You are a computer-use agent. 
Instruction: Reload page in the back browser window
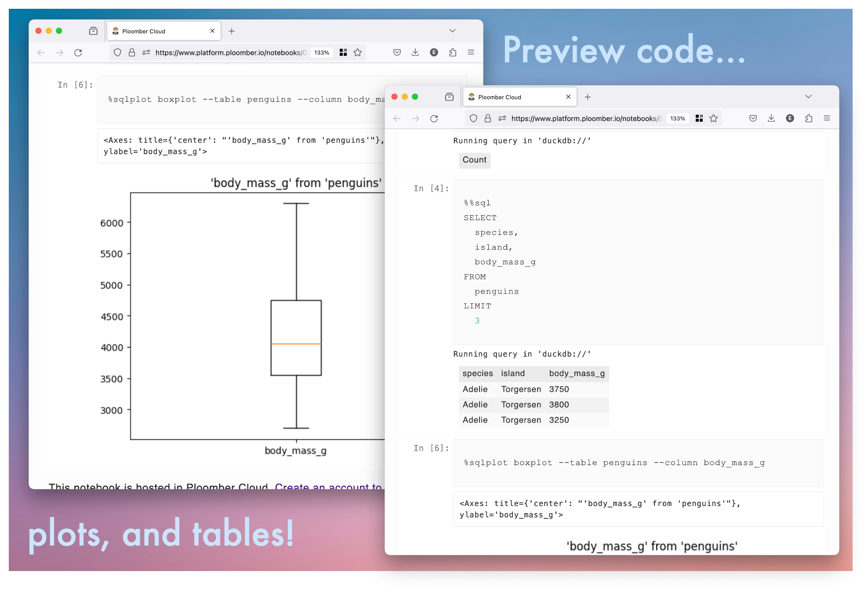[78, 53]
